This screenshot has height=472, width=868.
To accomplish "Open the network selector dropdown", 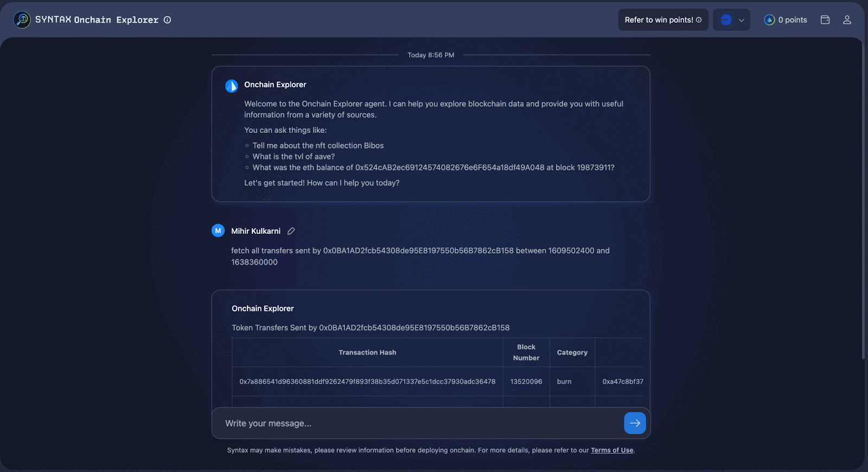I will (731, 20).
